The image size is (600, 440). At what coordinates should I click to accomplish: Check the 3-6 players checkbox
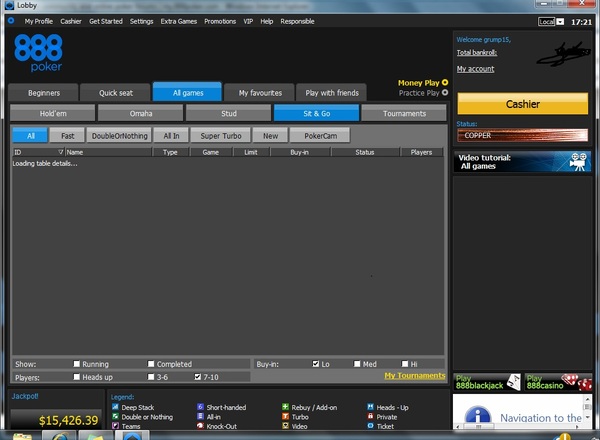pyautogui.click(x=151, y=377)
